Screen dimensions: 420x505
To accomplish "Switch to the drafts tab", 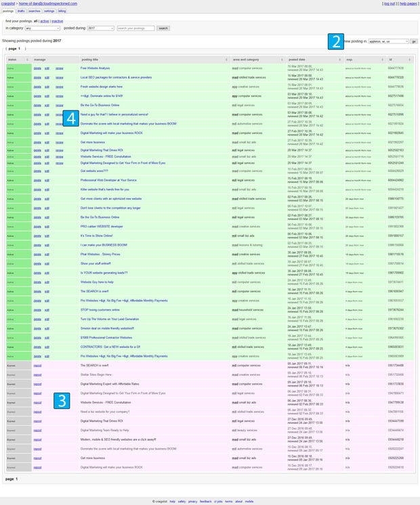I will coord(21,11).
